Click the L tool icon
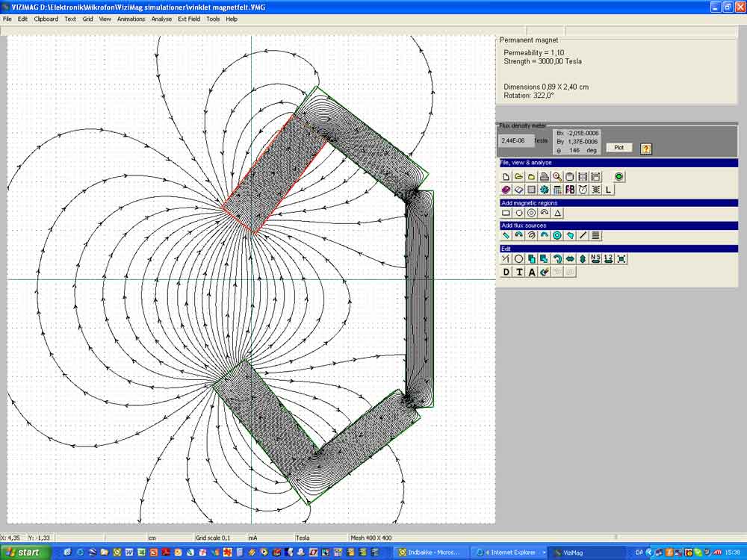Viewport: 747px width, 560px height. [608, 190]
